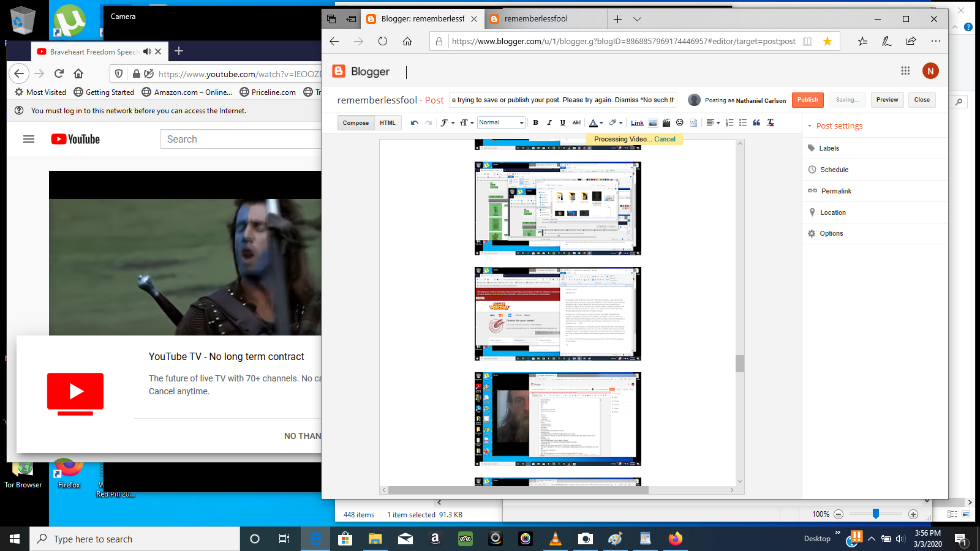This screenshot has height=551, width=980.
Task: Switch to Compose mode
Action: pyautogui.click(x=356, y=122)
